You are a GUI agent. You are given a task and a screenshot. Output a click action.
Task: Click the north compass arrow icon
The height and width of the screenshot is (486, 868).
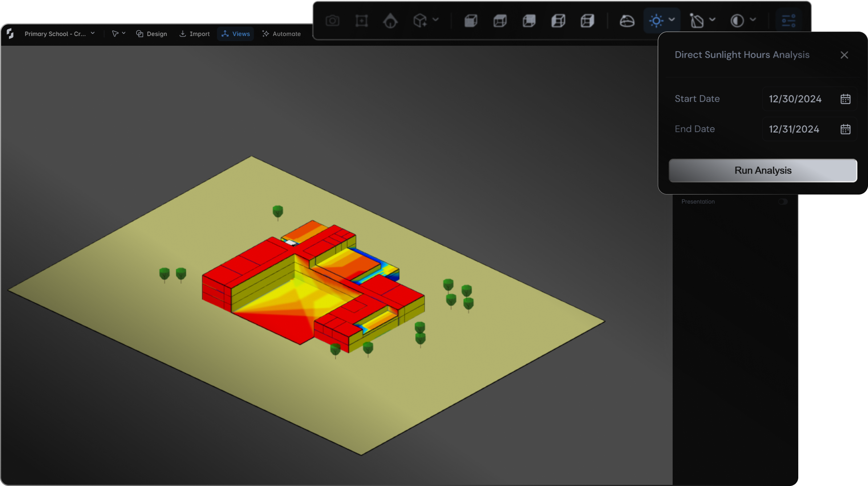pos(390,21)
